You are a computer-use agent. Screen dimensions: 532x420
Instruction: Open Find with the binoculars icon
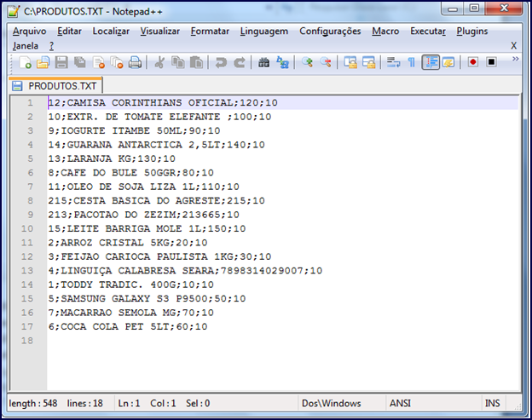pyautogui.click(x=264, y=62)
